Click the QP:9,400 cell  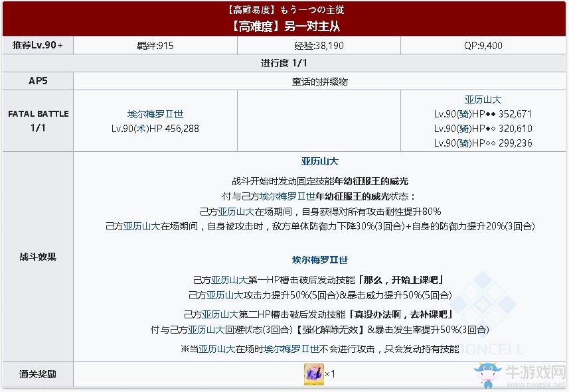pos(483,45)
